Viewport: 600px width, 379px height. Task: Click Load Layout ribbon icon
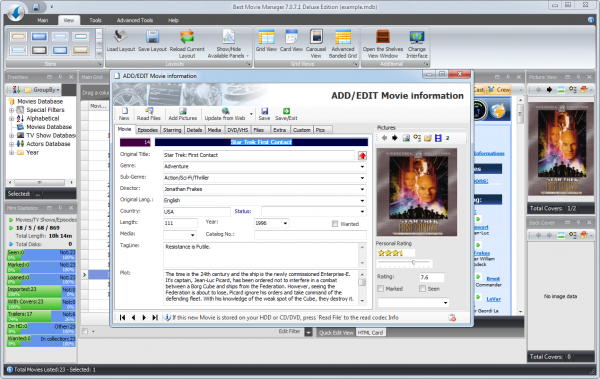coord(121,37)
